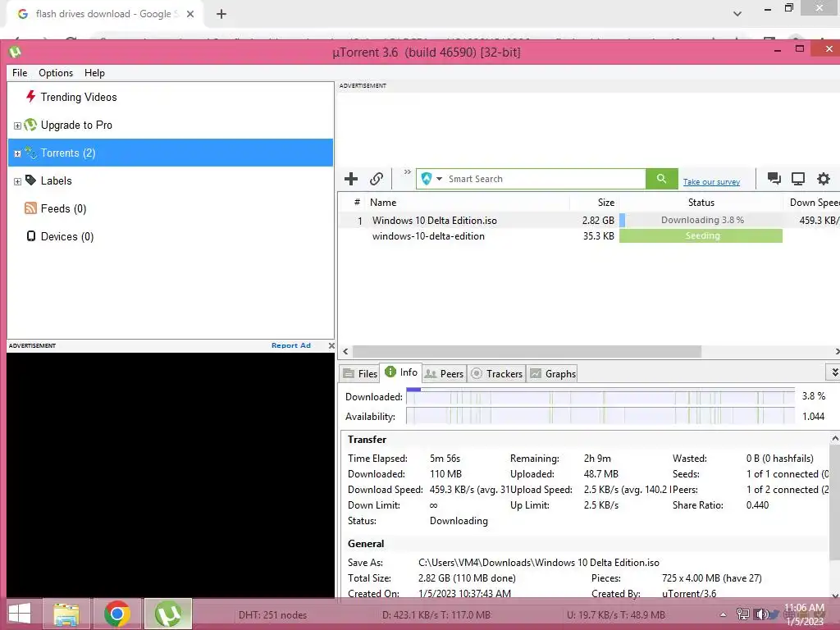This screenshot has height=630, width=840.
Task: Expand the Upgrade to Pro tree node
Action: [x=17, y=126]
